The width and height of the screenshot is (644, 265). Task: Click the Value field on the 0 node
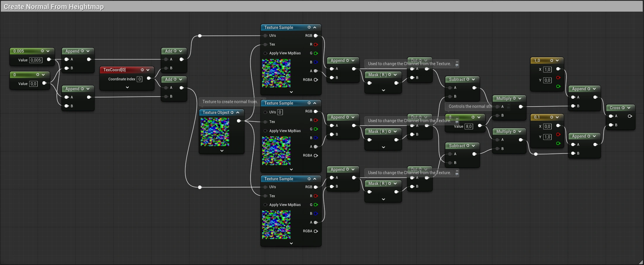pos(34,84)
